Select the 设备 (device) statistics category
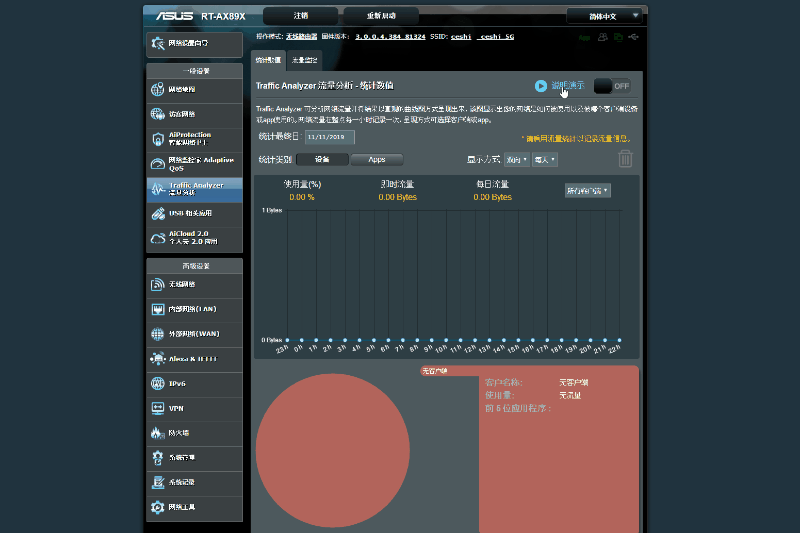The width and height of the screenshot is (800, 533). coord(322,159)
